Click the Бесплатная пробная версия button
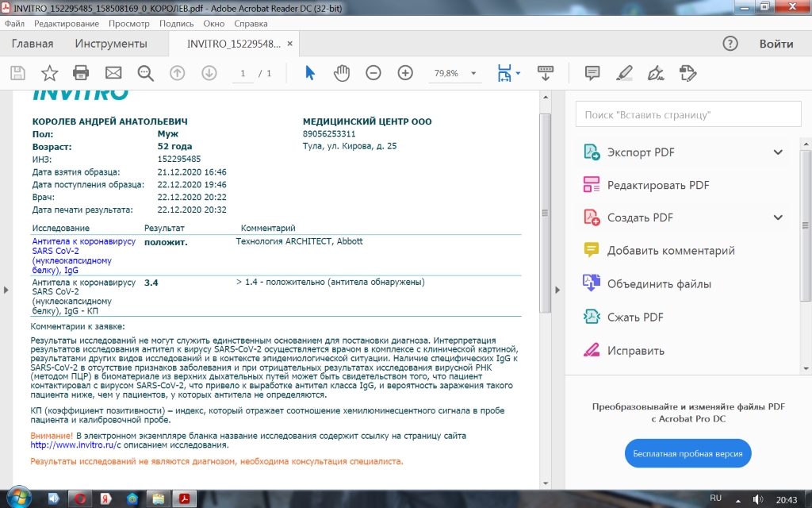 pos(688,453)
